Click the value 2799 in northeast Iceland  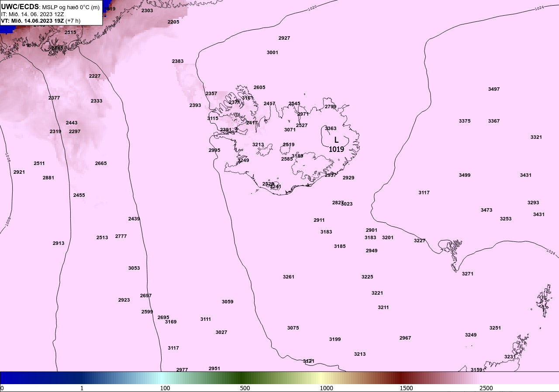[331, 107]
